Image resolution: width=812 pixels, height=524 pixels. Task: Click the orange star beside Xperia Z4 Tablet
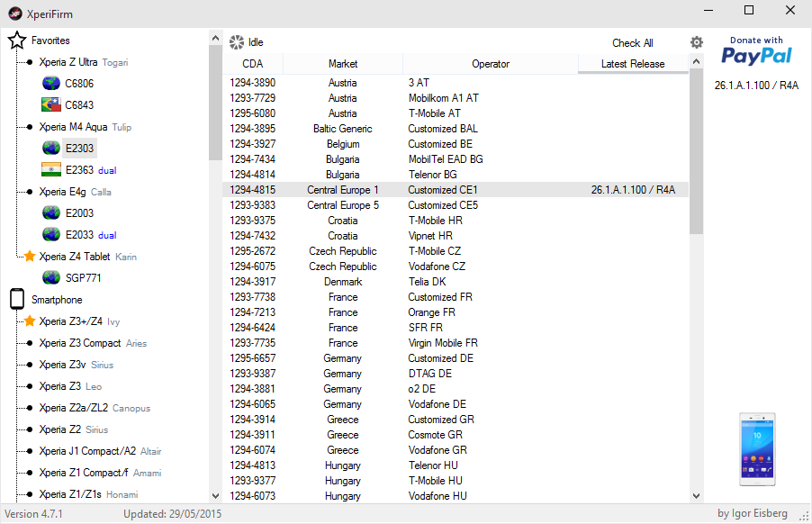(x=30, y=256)
